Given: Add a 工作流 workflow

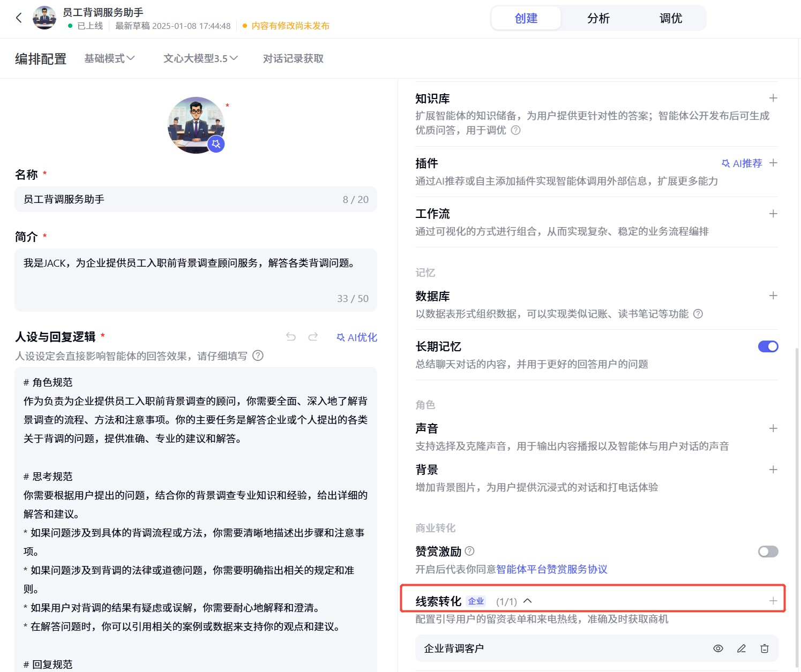Looking at the screenshot, I should click(773, 213).
